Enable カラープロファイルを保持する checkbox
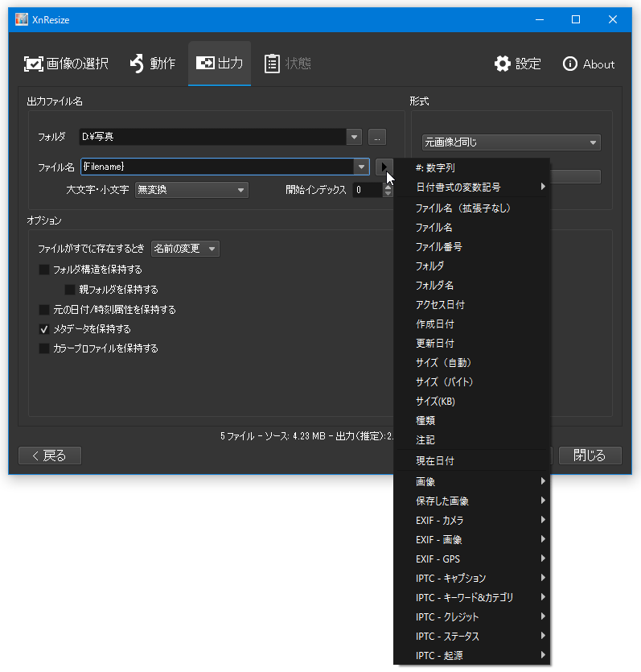Image resolution: width=641 pixels, height=672 pixels. (x=44, y=348)
